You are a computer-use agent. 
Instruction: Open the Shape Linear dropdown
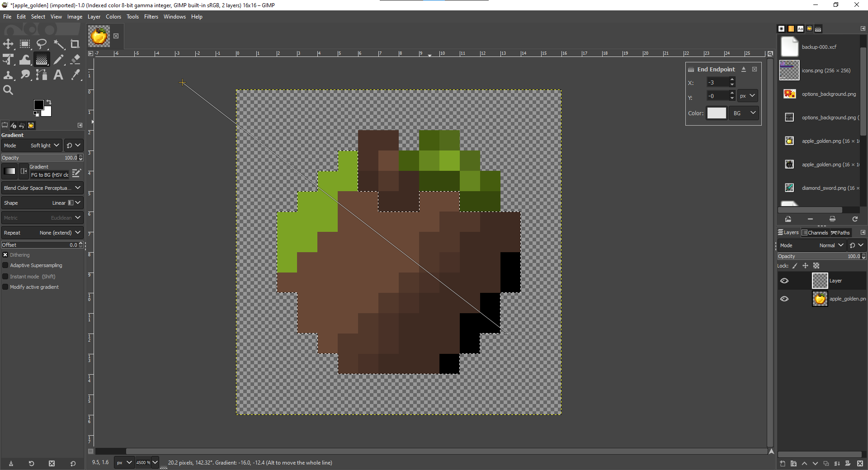tap(42, 203)
